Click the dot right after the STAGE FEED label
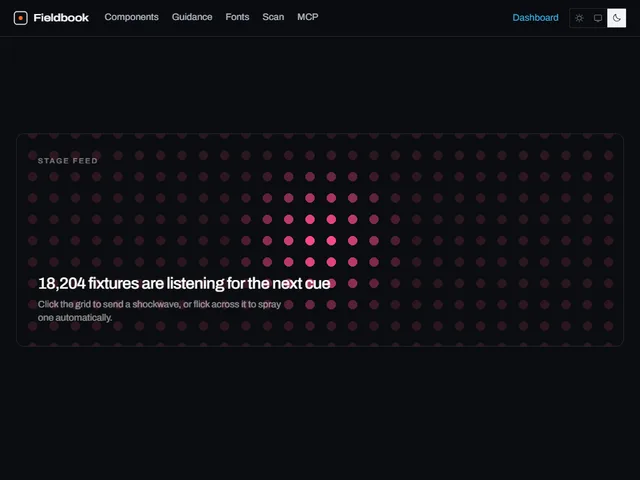640x480 pixels. coord(118,156)
